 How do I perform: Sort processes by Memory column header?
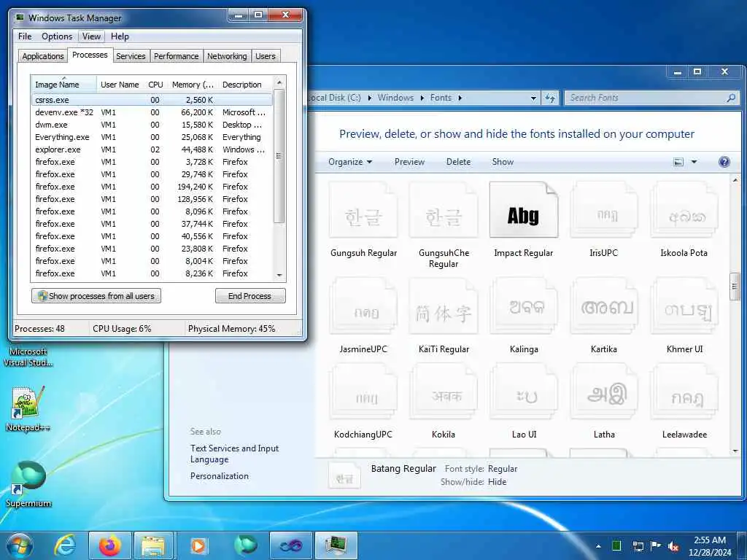pyautogui.click(x=193, y=85)
